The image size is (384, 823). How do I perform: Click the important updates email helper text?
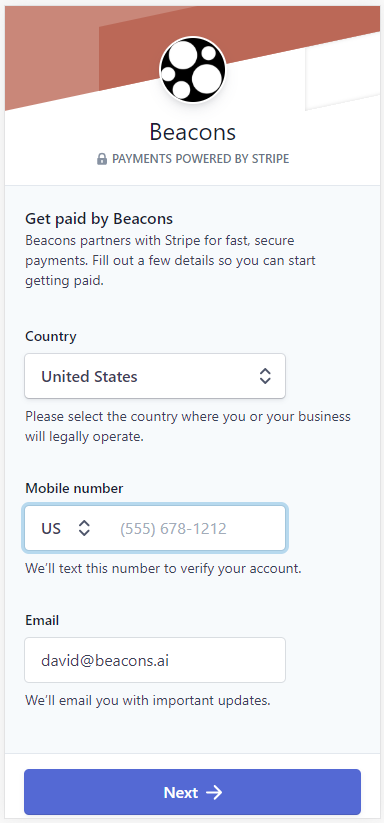point(148,701)
